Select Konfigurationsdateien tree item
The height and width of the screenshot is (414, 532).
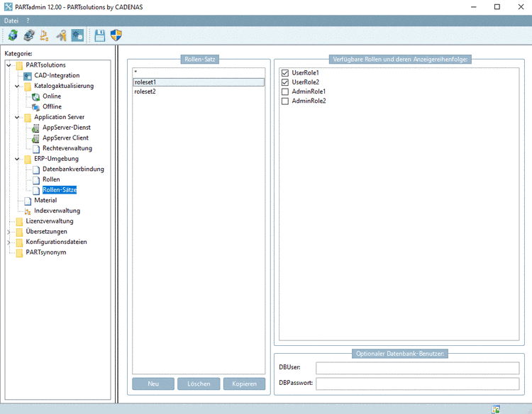(x=56, y=242)
